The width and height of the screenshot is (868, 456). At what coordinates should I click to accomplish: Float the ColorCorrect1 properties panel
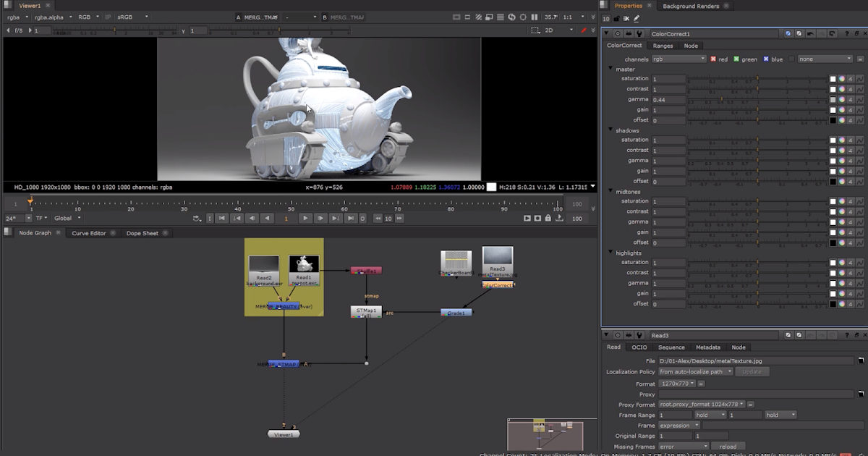pos(855,33)
